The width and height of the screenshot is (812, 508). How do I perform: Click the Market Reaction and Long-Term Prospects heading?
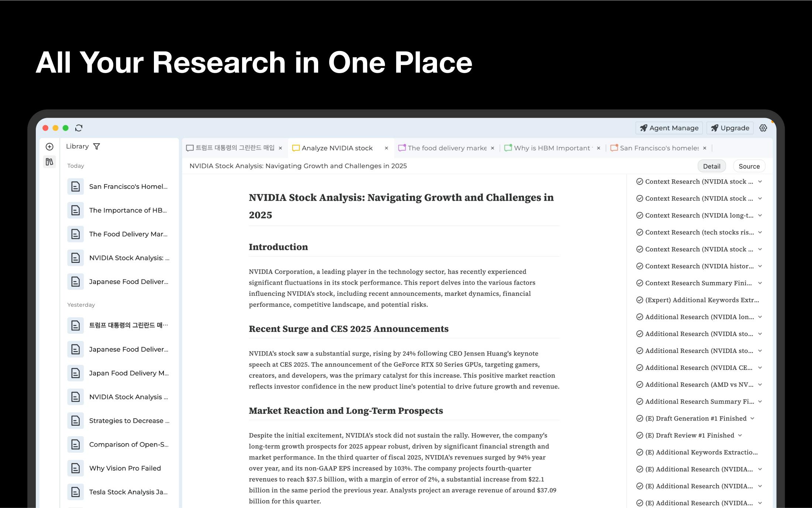pos(346,411)
